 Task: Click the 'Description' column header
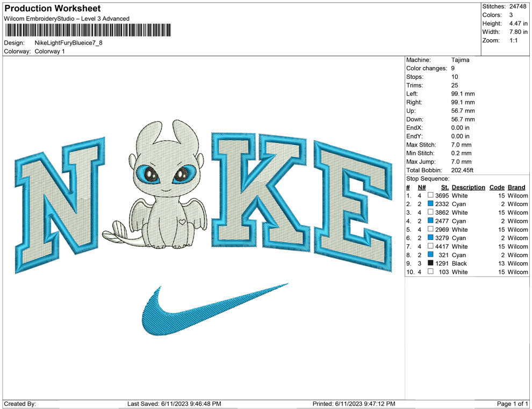(x=469, y=187)
